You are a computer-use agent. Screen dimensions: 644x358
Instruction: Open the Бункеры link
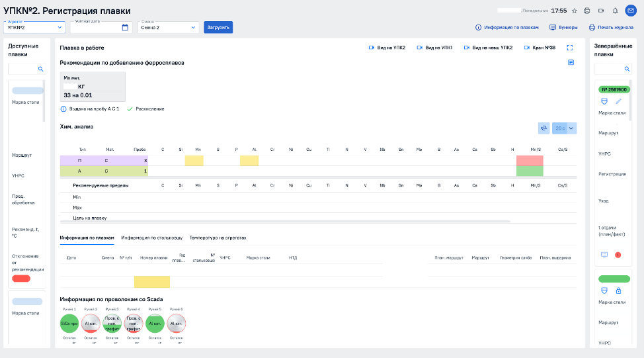563,27
